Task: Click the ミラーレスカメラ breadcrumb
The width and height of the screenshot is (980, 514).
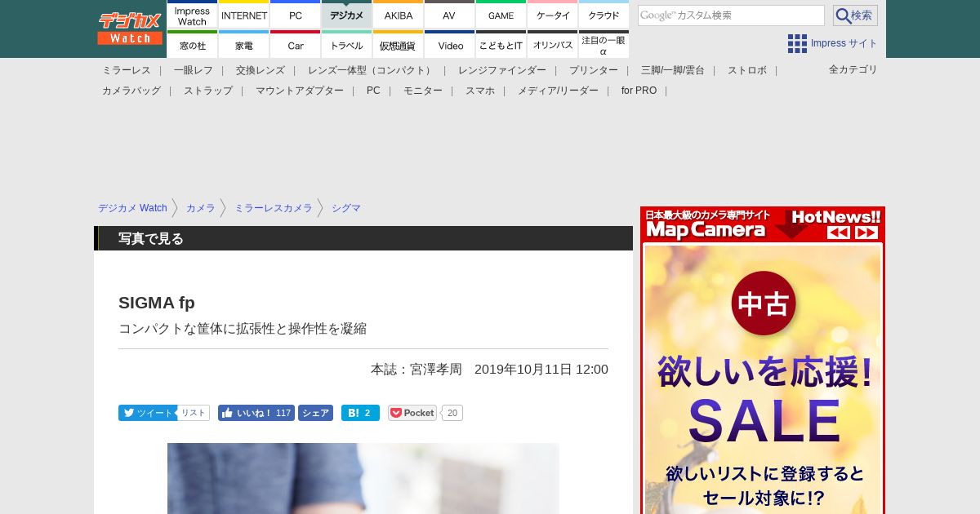Action: coord(274,208)
